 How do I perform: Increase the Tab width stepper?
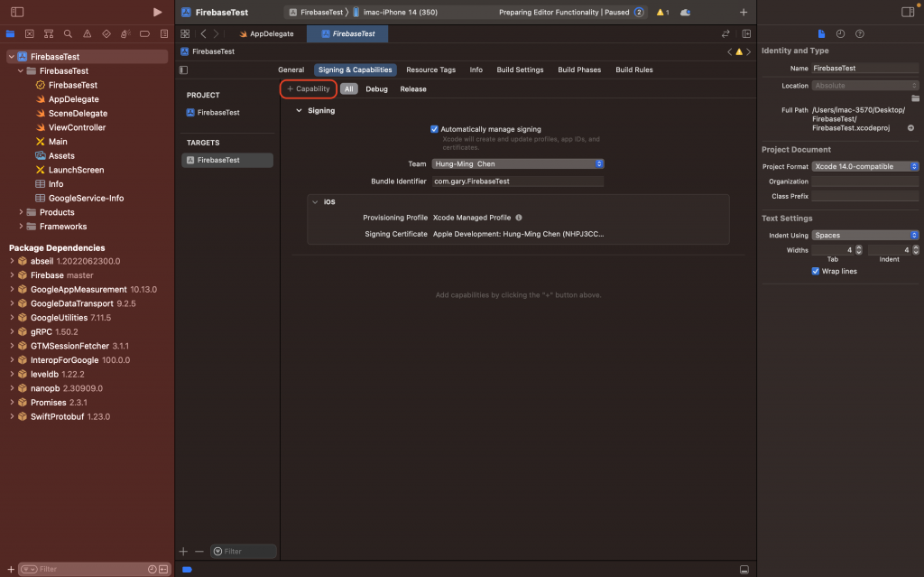click(x=859, y=247)
